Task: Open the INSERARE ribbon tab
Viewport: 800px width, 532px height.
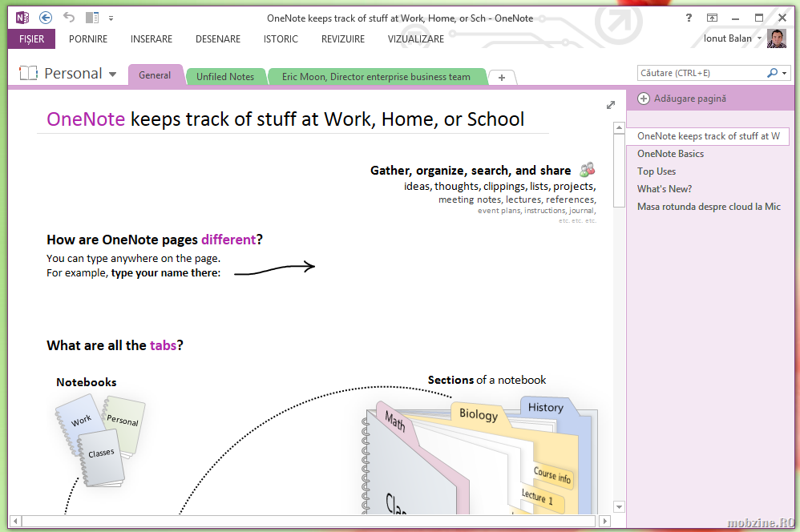Action: pos(152,39)
